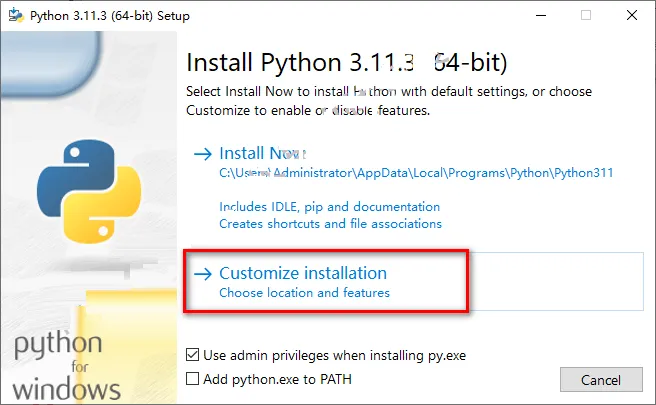Click the Python snake logo

89,191
